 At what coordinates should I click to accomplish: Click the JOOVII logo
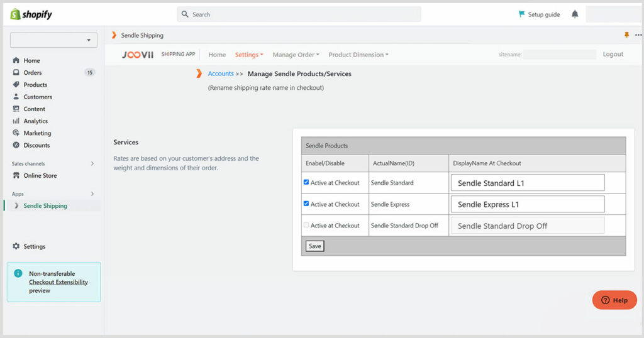click(138, 55)
